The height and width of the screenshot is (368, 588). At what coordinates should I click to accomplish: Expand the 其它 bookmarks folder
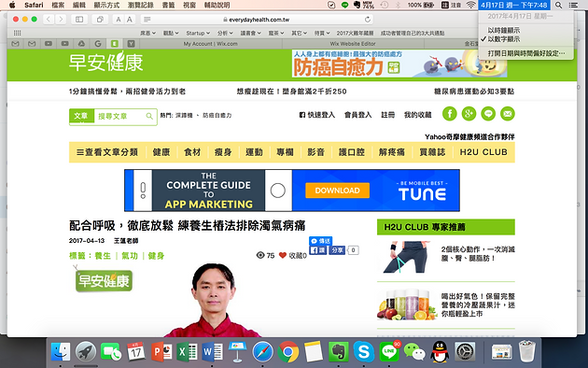pos(299,33)
